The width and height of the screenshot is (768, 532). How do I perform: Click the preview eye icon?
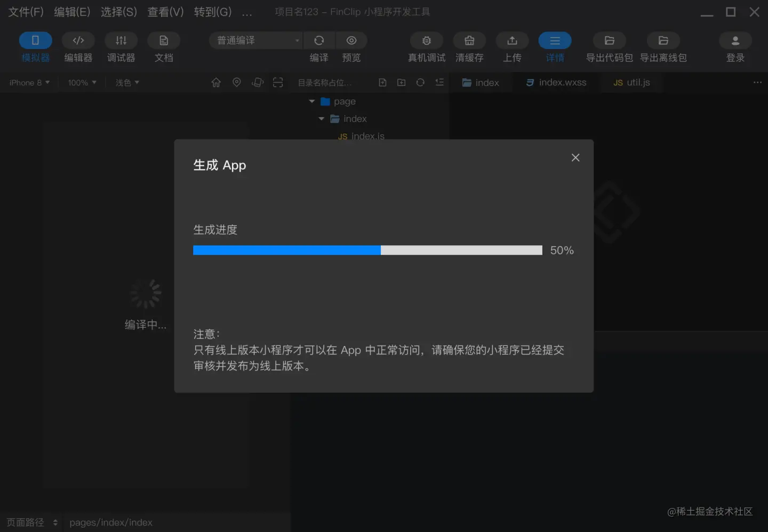pyautogui.click(x=351, y=41)
